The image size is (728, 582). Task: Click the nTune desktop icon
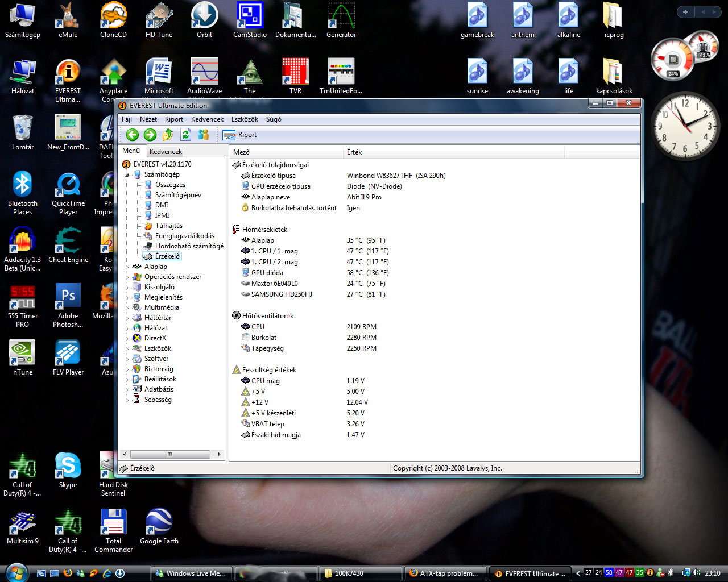[23, 358]
